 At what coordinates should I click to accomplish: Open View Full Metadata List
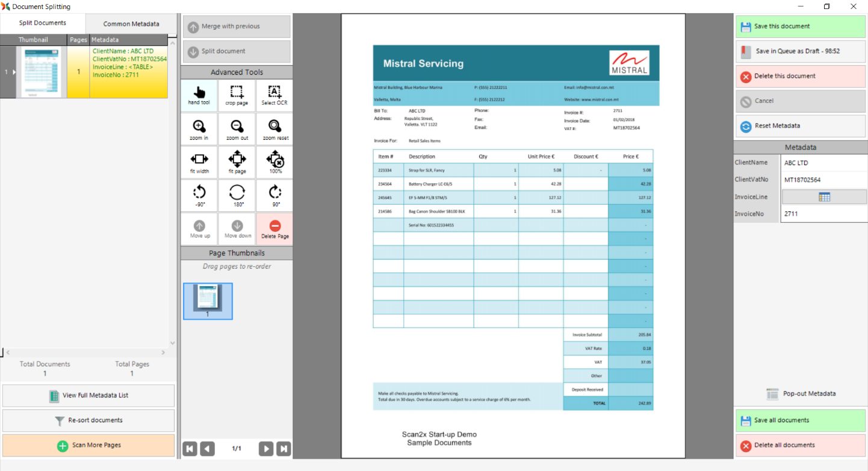pyautogui.click(x=88, y=396)
